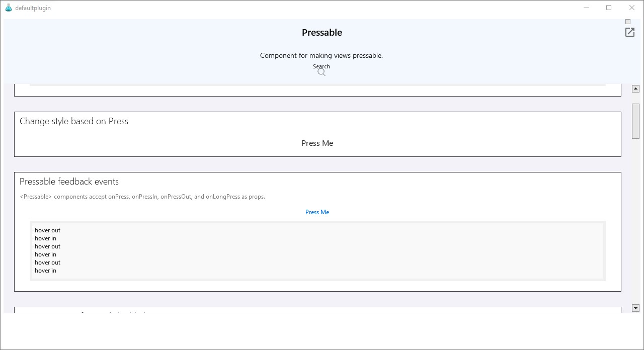Click the vertical scrollbar thumb
Viewport: 644px width, 350px height.
[x=635, y=121]
